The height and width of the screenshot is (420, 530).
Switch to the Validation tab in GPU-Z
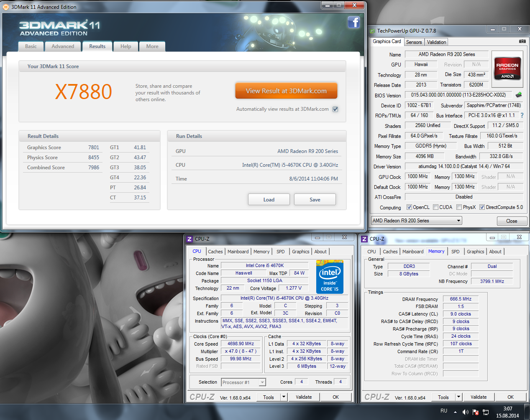pyautogui.click(x=437, y=42)
